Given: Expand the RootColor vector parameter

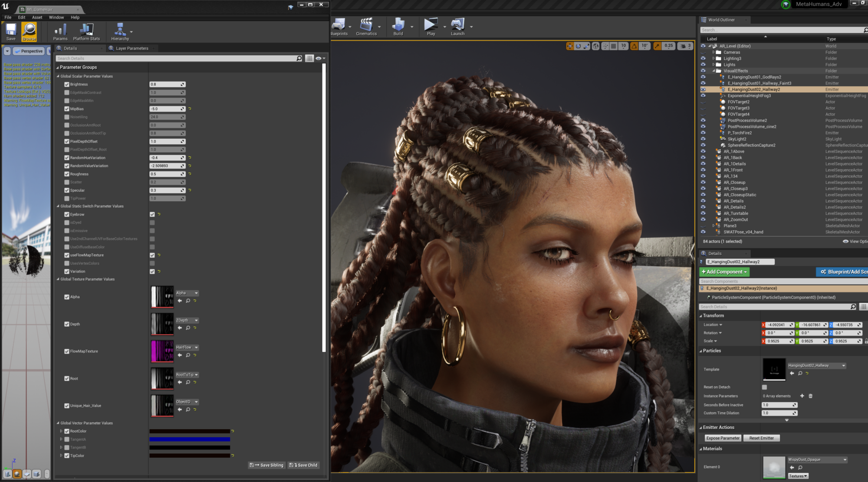Looking at the screenshot, I should click(61, 431).
